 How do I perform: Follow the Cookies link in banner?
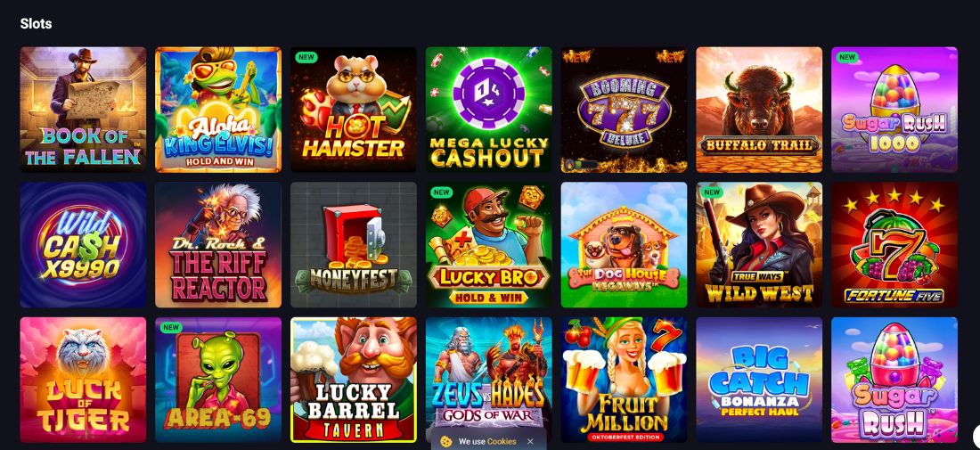[502, 441]
